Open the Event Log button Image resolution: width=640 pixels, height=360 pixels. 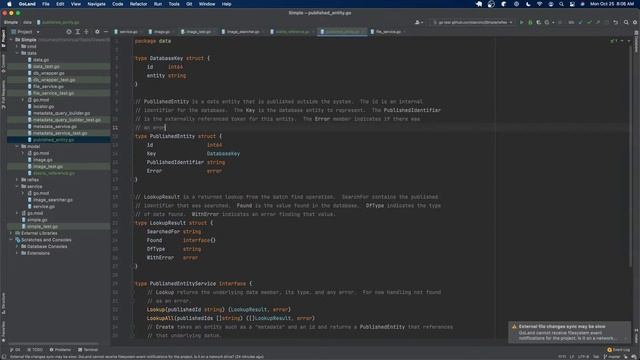click(x=619, y=350)
